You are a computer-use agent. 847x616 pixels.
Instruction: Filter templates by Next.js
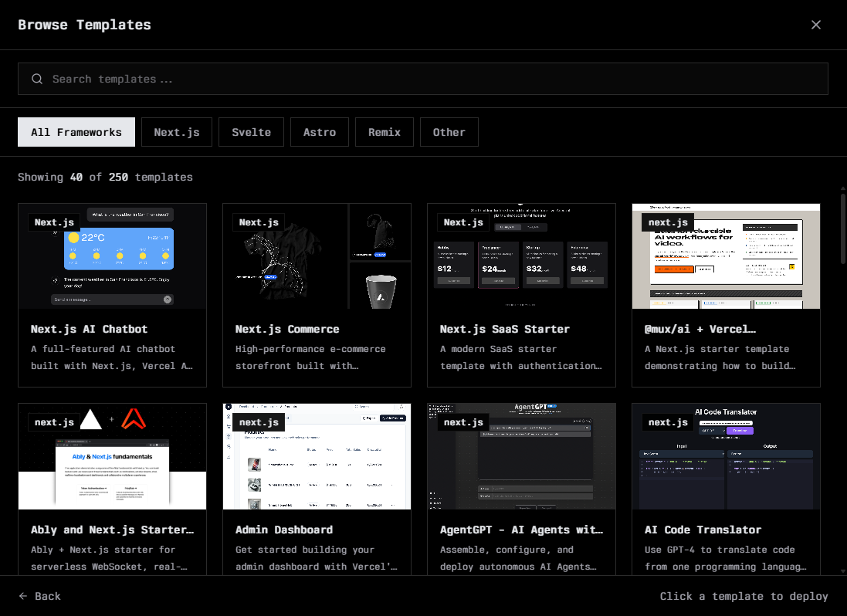pos(177,132)
